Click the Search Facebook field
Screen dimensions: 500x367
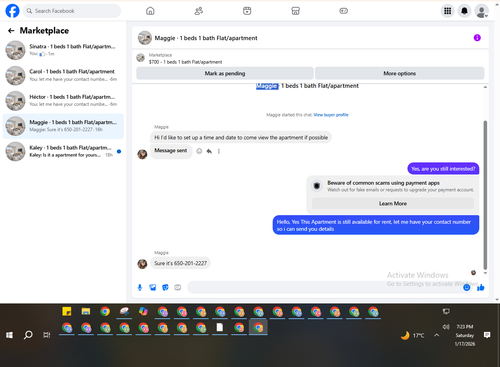click(72, 11)
